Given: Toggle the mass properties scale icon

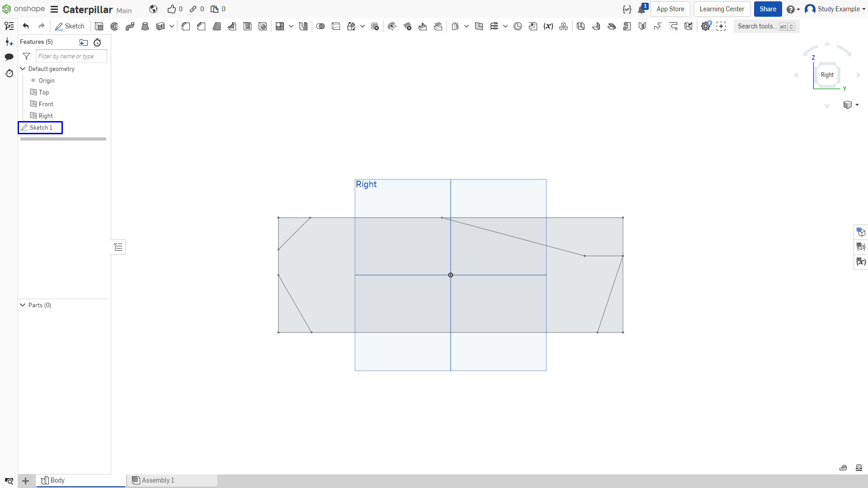Looking at the screenshot, I should tap(859, 468).
